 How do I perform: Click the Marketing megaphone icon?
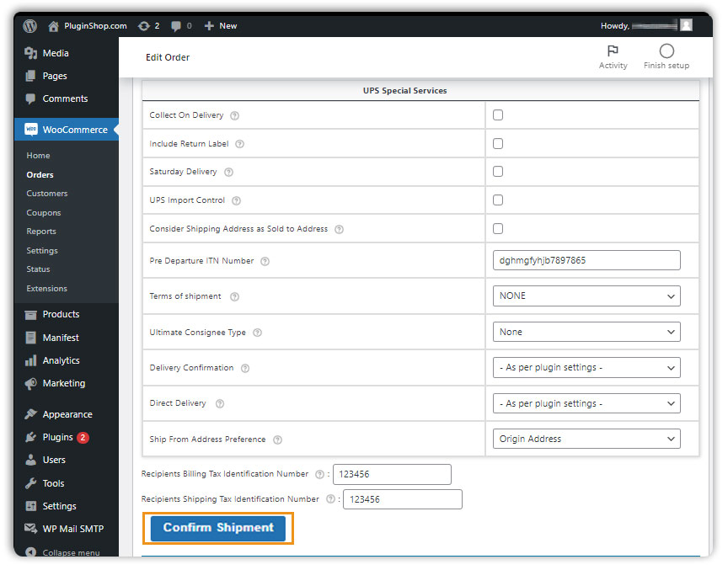coord(30,384)
